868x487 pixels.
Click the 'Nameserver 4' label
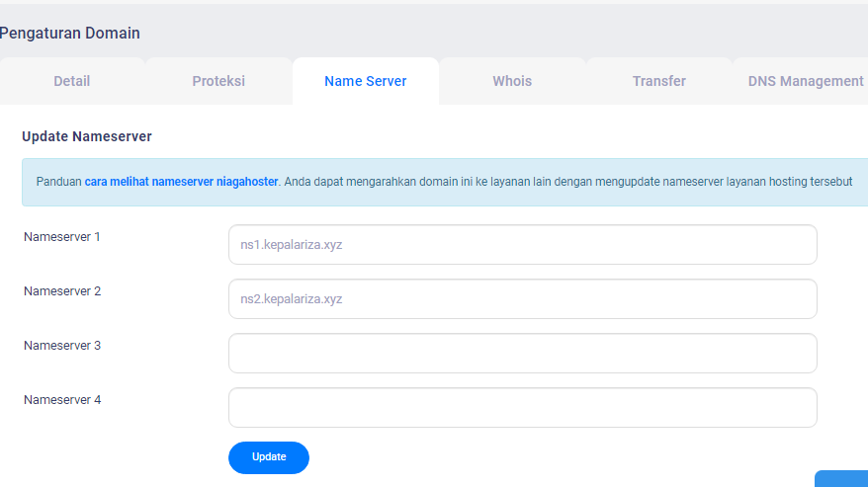pyautogui.click(x=62, y=400)
